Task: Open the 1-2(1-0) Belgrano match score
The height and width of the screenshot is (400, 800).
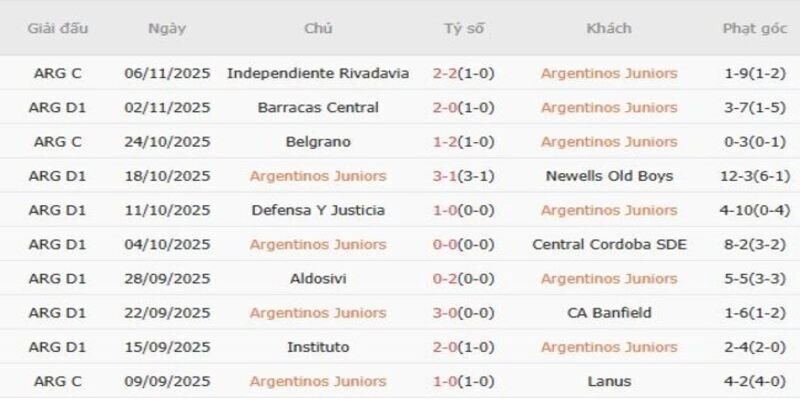Action: click(x=464, y=142)
